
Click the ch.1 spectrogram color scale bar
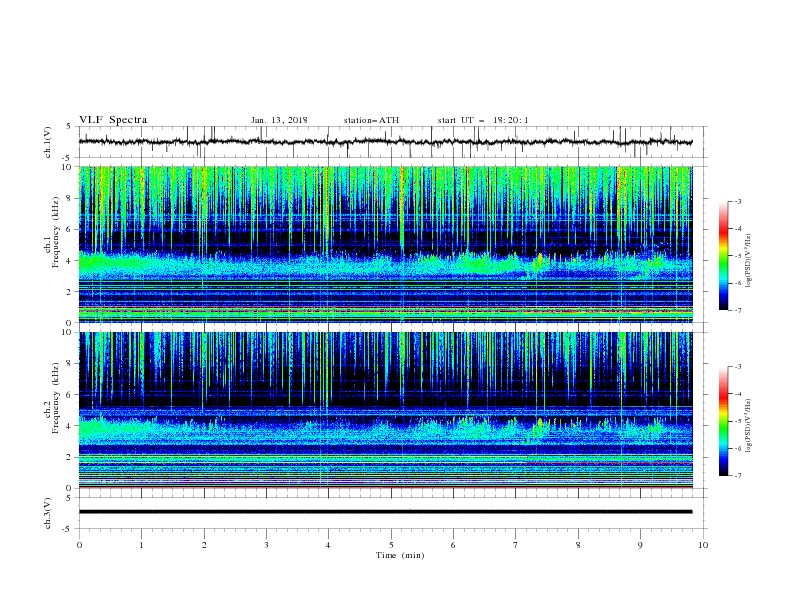pos(723,256)
